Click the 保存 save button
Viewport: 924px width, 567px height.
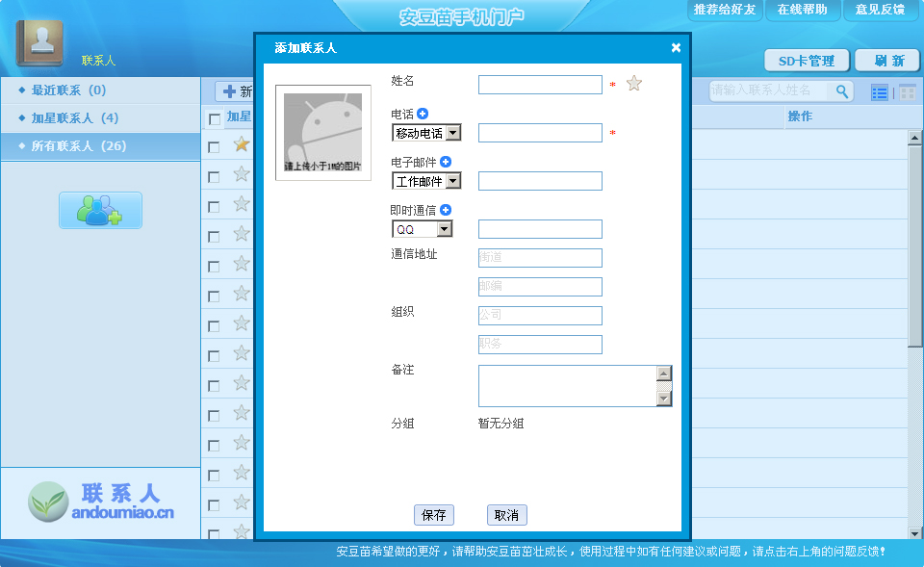pyautogui.click(x=434, y=515)
